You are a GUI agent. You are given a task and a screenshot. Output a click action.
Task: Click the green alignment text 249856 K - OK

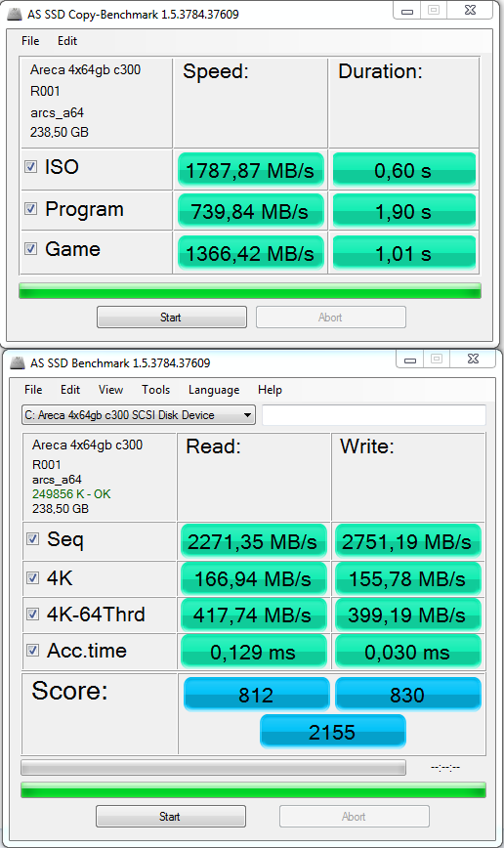click(x=71, y=493)
